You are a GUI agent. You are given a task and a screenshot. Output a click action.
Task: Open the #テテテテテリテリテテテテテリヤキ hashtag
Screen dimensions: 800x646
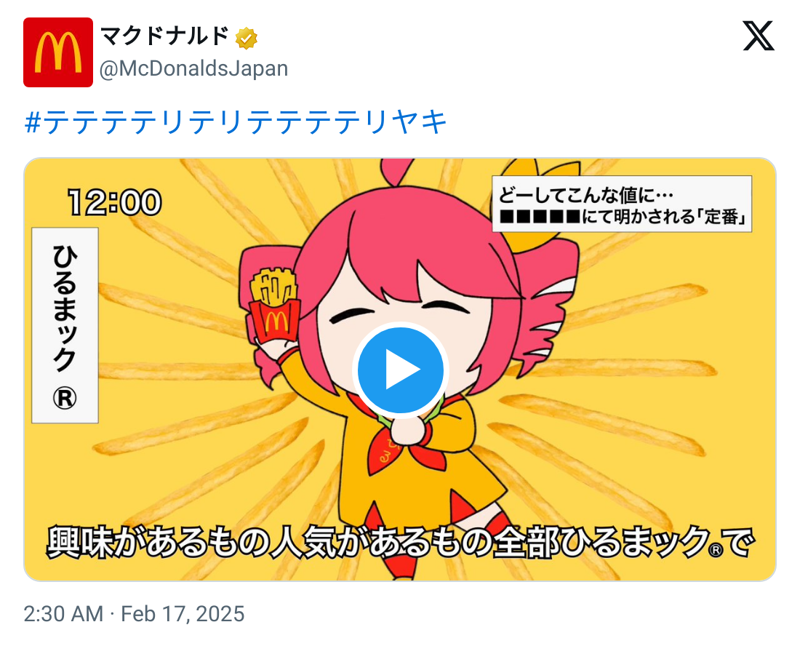pyautogui.click(x=236, y=122)
